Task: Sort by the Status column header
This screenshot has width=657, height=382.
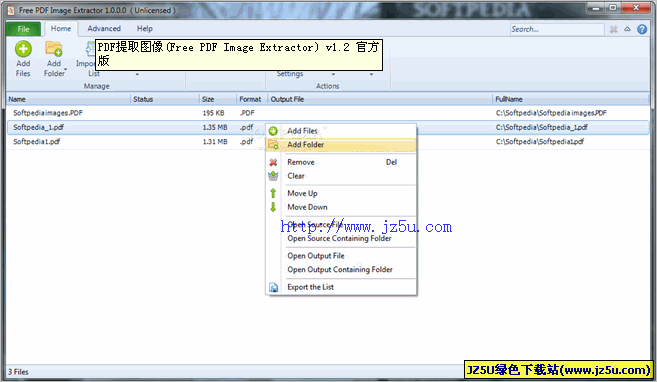Action: coord(165,99)
